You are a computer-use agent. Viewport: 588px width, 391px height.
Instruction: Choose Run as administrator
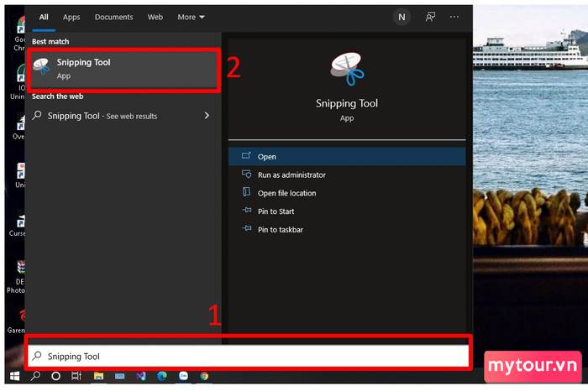tap(347, 175)
